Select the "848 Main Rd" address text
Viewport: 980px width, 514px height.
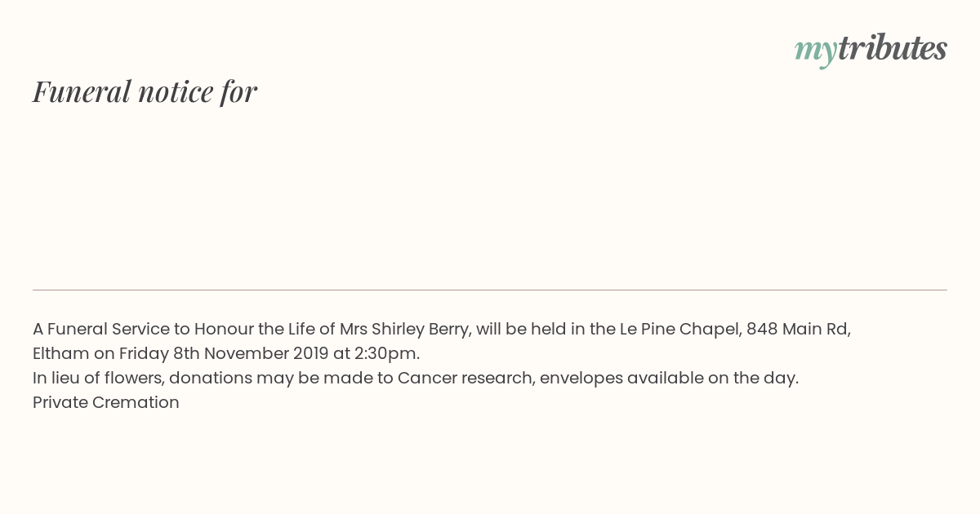(x=798, y=329)
